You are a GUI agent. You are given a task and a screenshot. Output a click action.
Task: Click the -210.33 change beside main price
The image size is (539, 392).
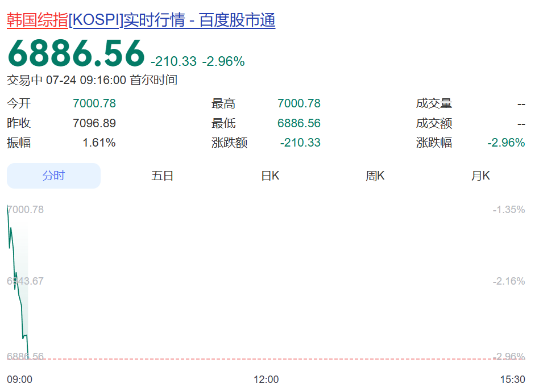pyautogui.click(x=173, y=61)
